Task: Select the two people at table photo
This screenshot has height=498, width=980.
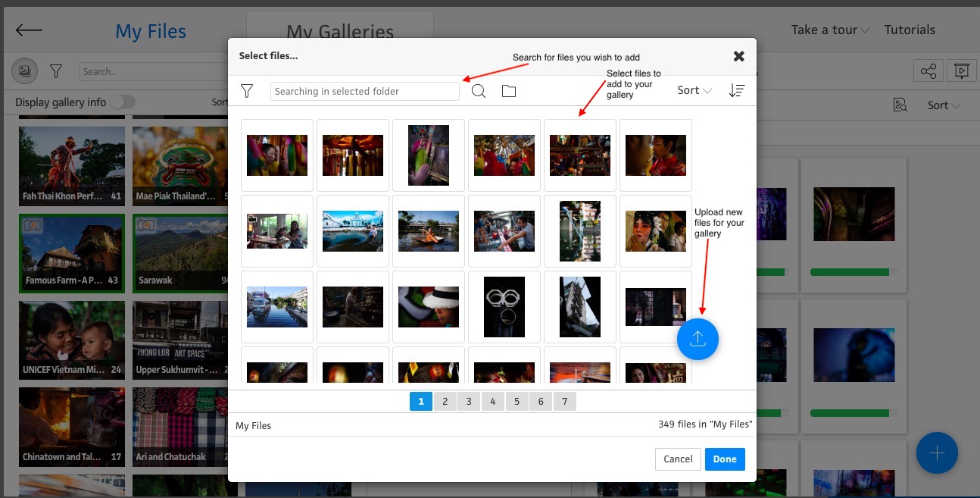Action: coord(277,231)
